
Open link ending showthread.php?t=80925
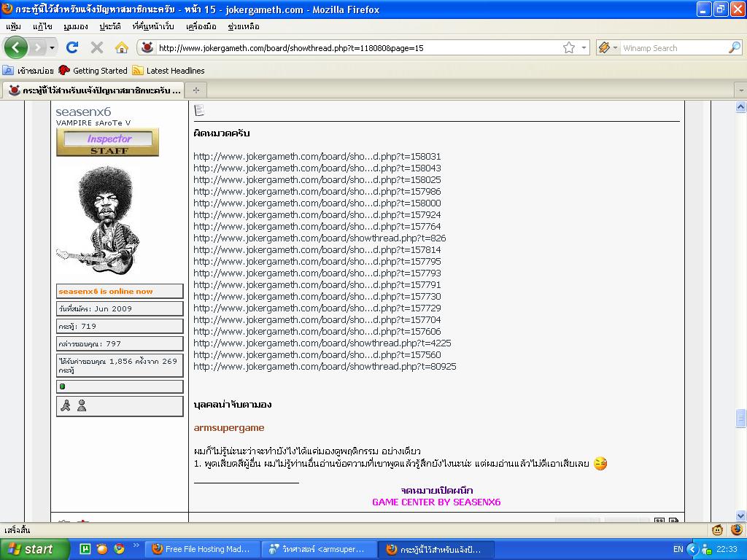click(x=325, y=366)
